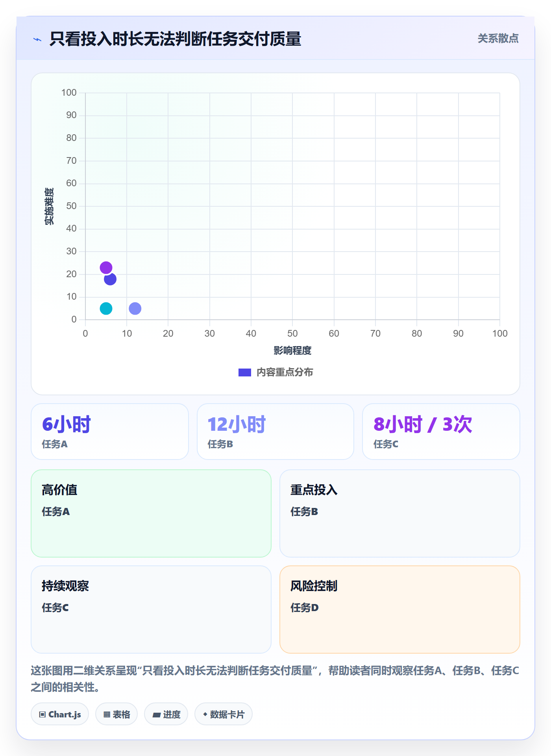
Task: Click the 内容重点分布 legend label
Action: [285, 372]
